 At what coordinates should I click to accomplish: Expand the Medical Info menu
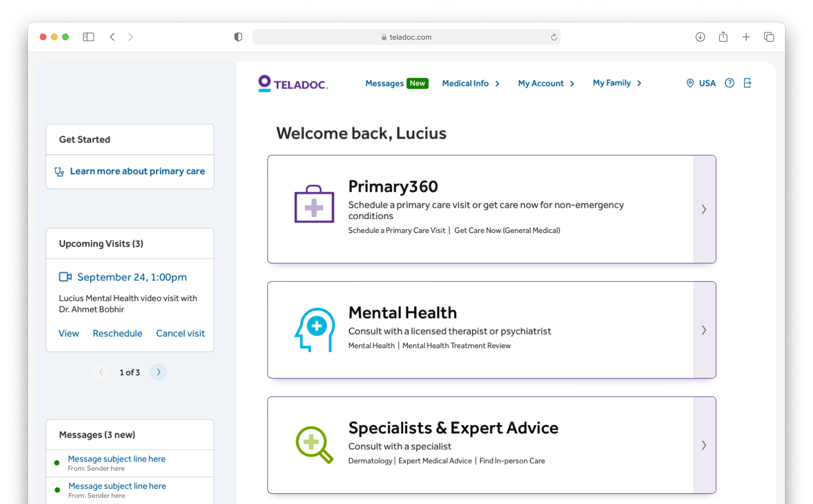471,83
